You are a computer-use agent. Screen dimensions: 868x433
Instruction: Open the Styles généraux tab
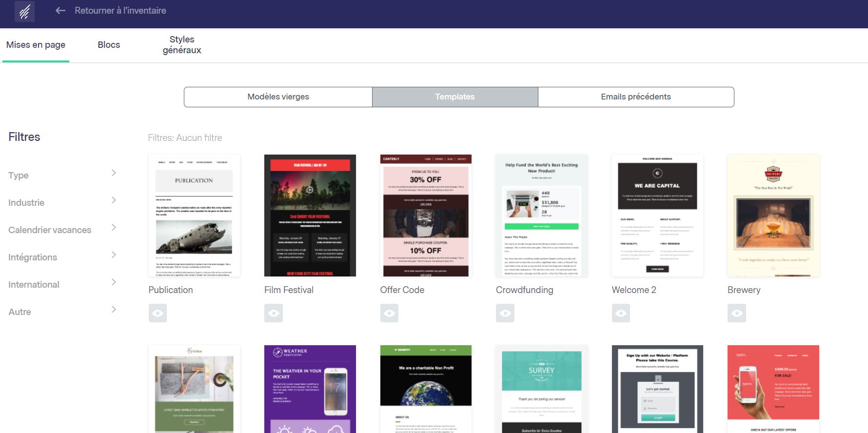click(182, 45)
